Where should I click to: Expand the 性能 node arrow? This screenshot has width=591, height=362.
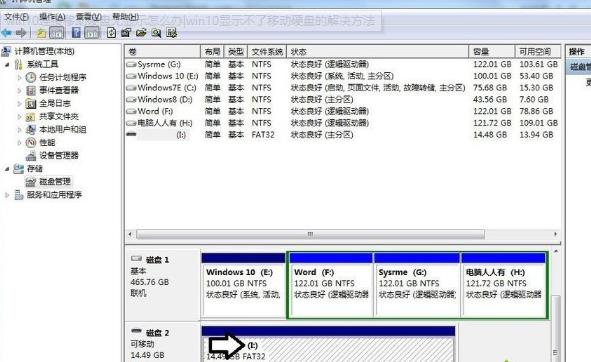point(20,142)
